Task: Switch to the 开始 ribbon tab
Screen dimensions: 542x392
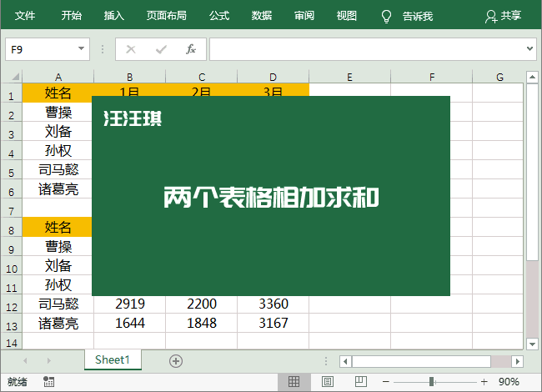Action: click(x=72, y=16)
